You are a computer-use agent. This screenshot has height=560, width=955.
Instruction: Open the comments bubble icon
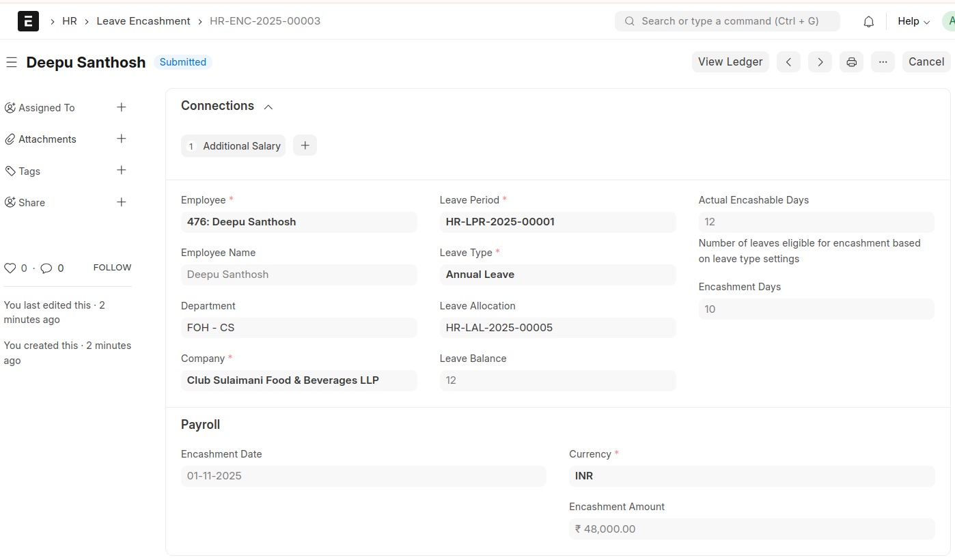[x=46, y=268]
